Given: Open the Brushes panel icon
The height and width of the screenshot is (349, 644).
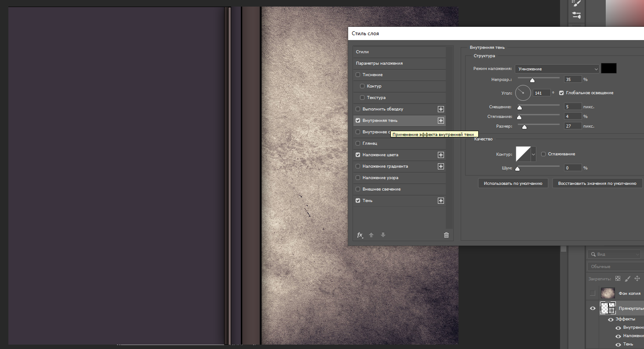Looking at the screenshot, I should coord(576,4).
